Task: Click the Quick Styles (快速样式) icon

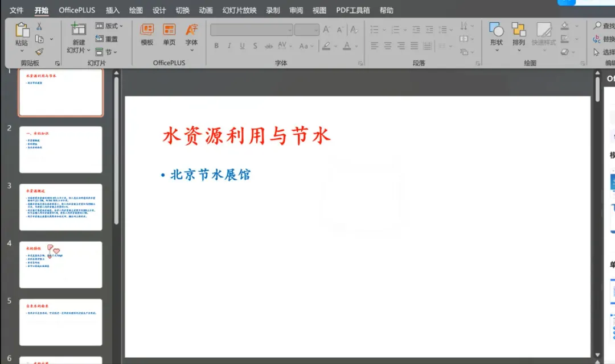Action: [x=544, y=30]
